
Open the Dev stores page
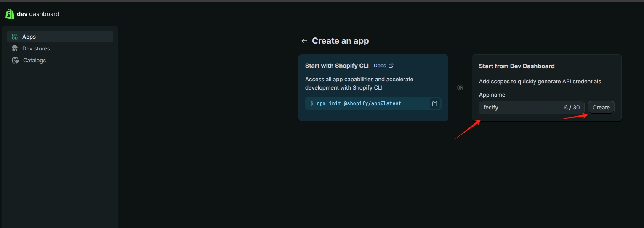(36, 49)
